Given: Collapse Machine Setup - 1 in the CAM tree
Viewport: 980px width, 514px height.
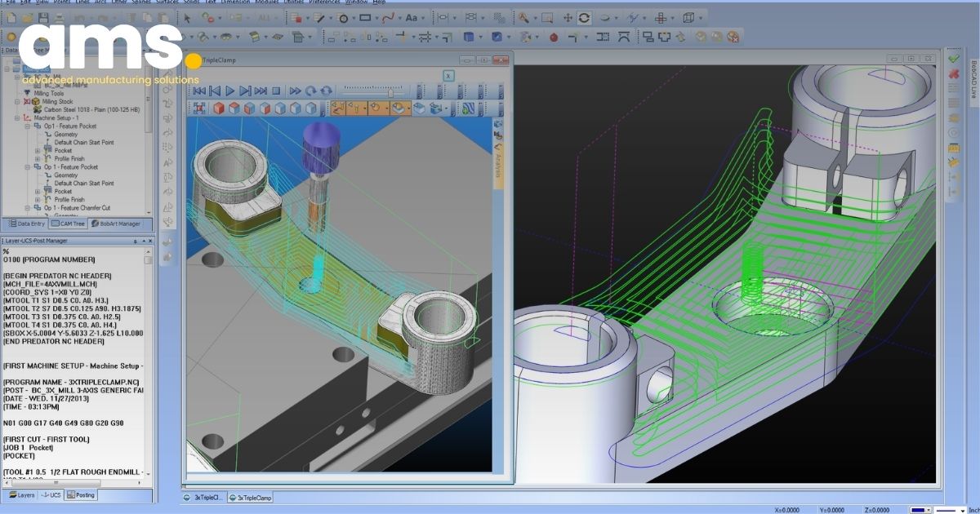Looking at the screenshot, I should [x=17, y=117].
